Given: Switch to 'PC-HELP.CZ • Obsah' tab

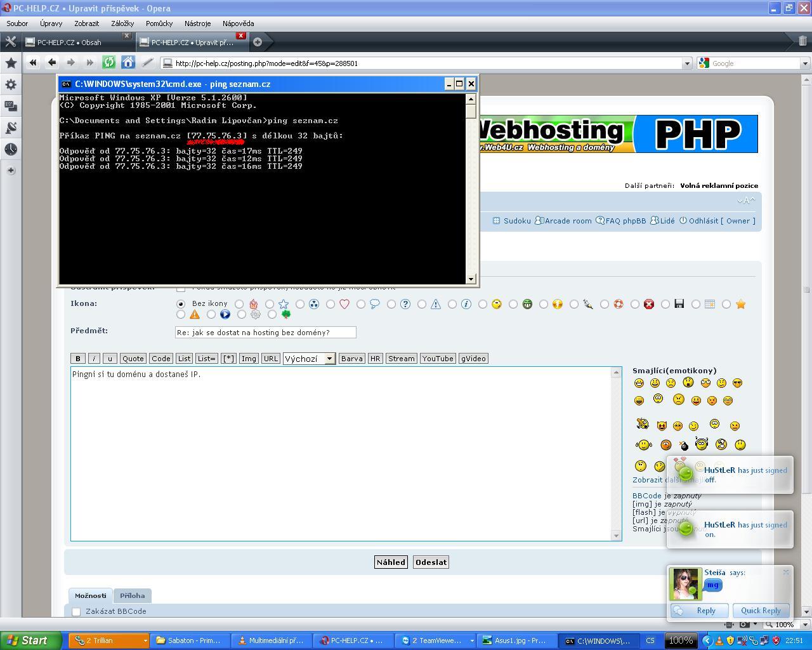Looking at the screenshot, I should (78, 42).
